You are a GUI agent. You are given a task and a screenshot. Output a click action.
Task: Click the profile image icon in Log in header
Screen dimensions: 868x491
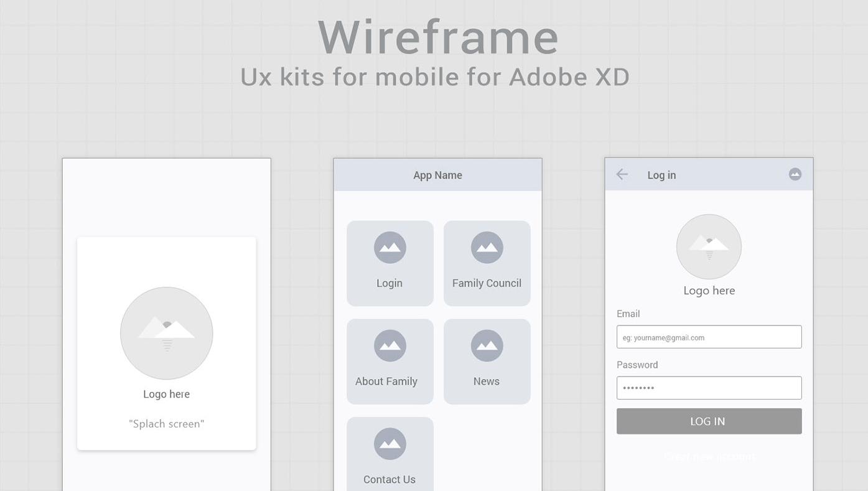point(795,174)
